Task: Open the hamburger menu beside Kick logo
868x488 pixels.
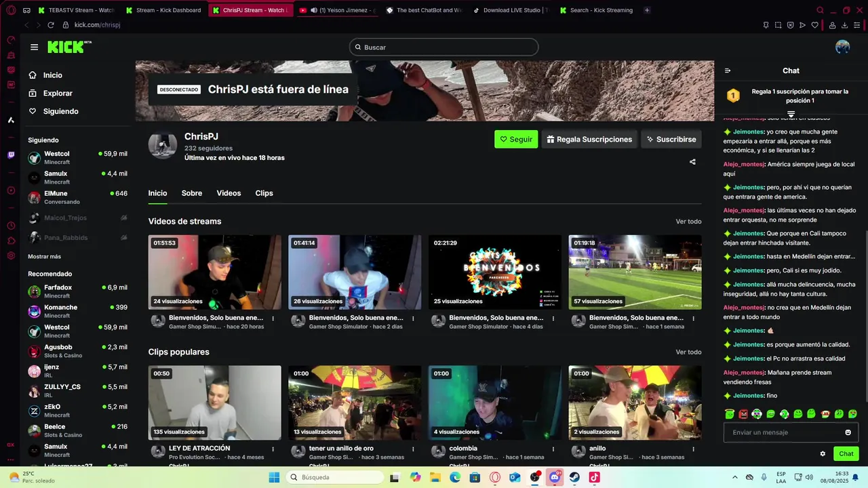Action: click(34, 47)
